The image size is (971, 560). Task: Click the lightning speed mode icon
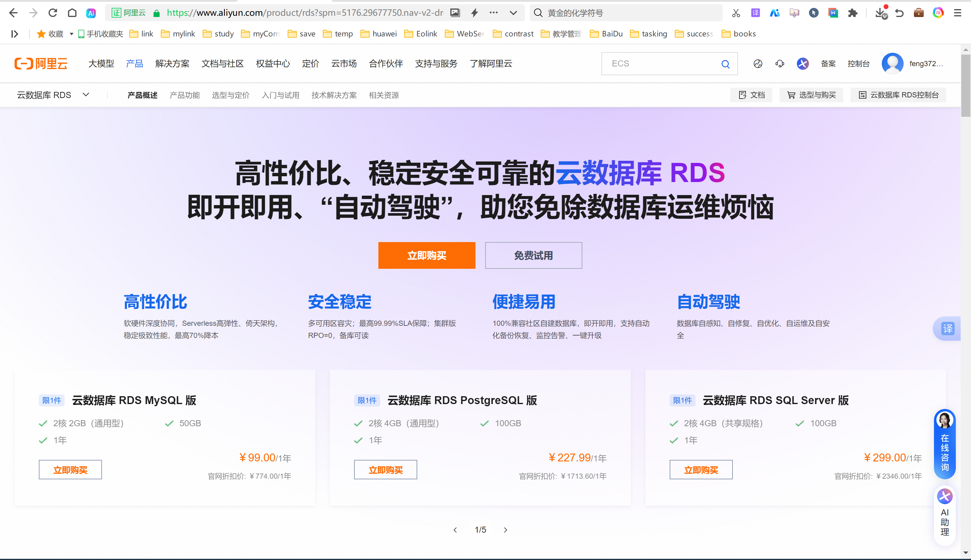475,13
